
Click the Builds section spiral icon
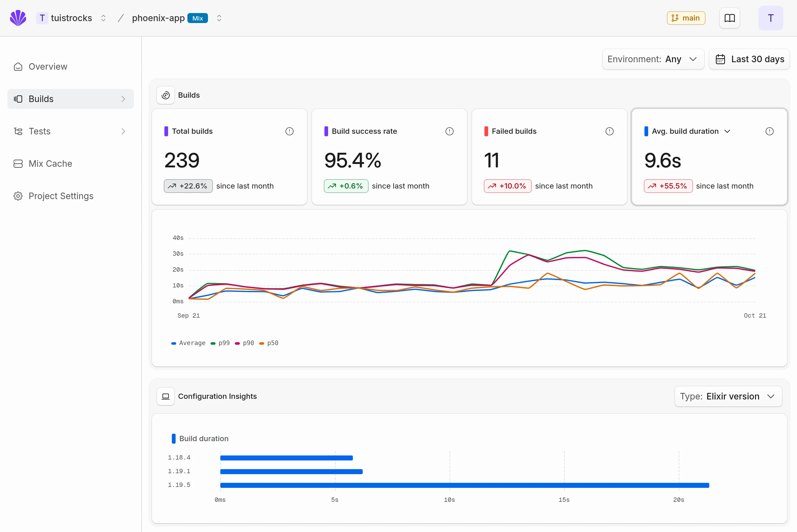coord(166,95)
